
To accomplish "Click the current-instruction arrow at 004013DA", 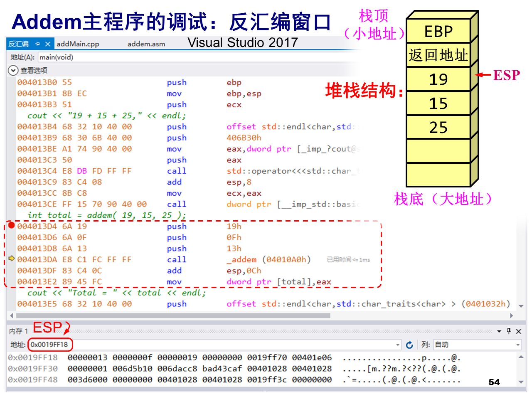I will click(11, 259).
